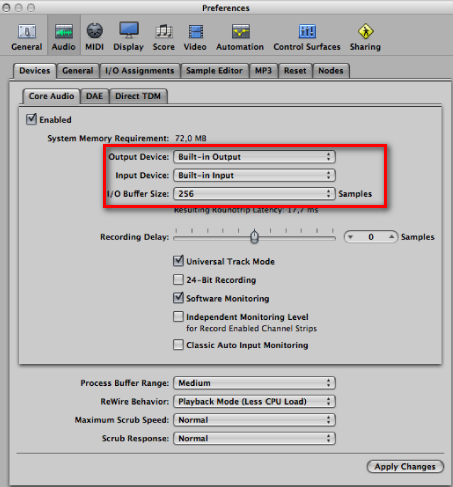This screenshot has width=453, height=487.
Task: Open the Automation preferences icon
Action: click(x=240, y=37)
